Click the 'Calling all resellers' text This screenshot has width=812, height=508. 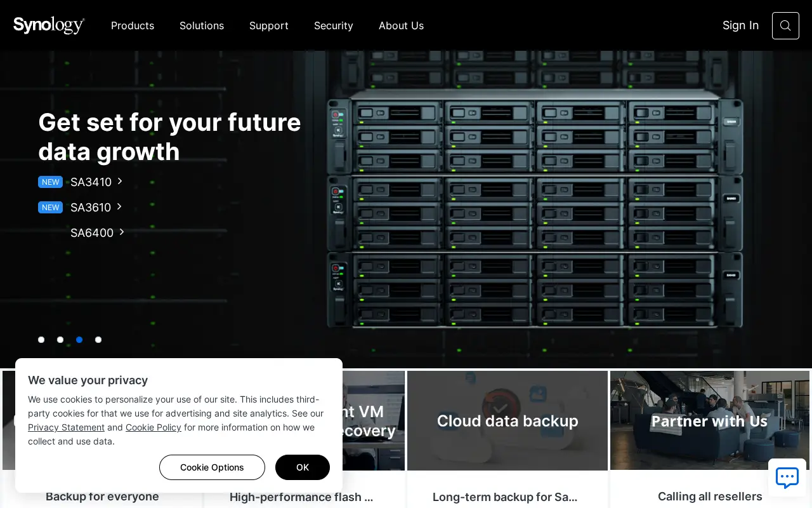click(x=710, y=497)
